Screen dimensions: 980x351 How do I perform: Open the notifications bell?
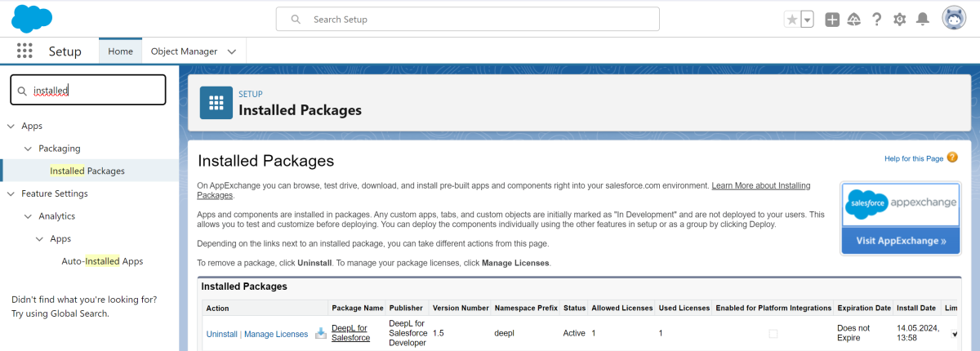click(923, 20)
